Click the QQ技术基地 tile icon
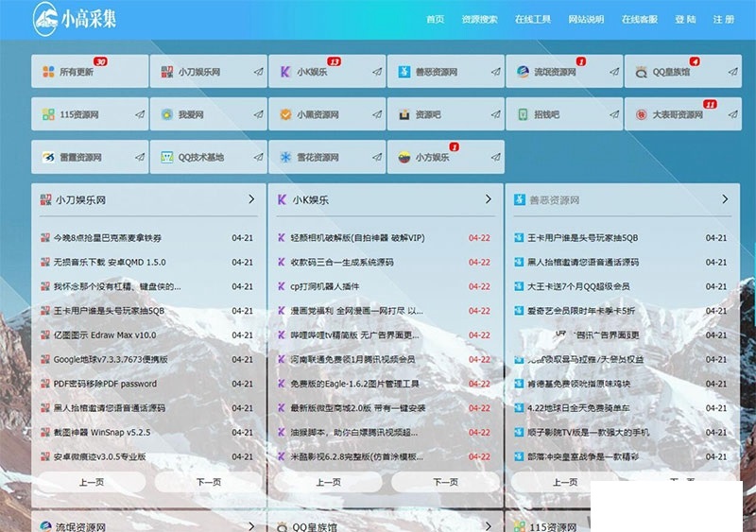The height and width of the screenshot is (532, 756). 167,157
